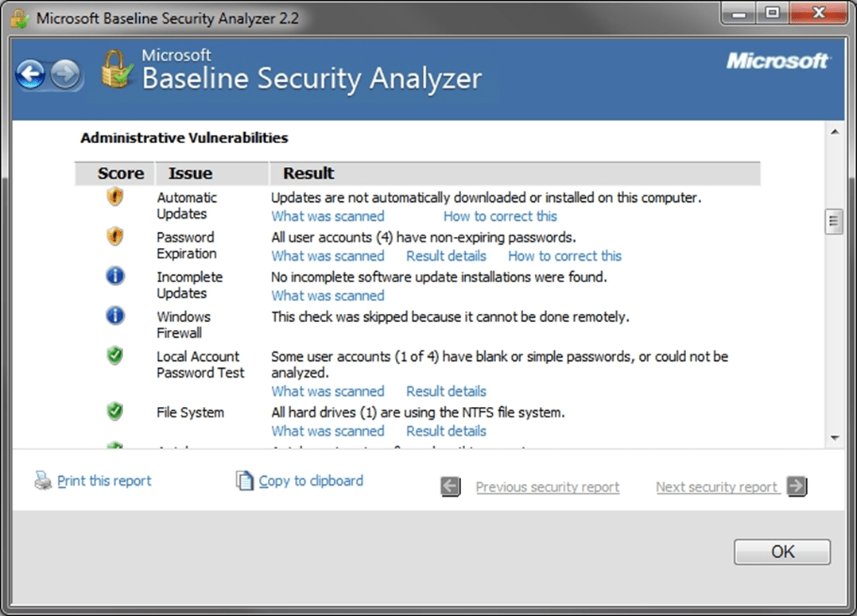Click text 'All user accounts (4) have non-expiring passwords.'
The height and width of the screenshot is (616, 857).
[x=424, y=237]
